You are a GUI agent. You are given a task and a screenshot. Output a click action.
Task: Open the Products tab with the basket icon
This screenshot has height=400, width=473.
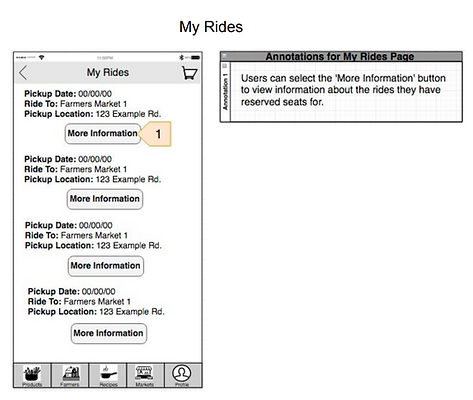pos(32,376)
